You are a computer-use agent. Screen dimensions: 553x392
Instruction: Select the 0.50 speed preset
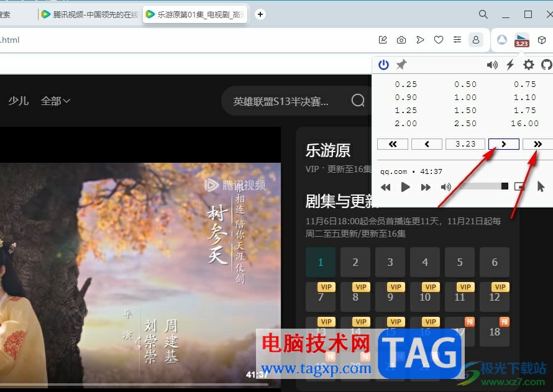465,84
